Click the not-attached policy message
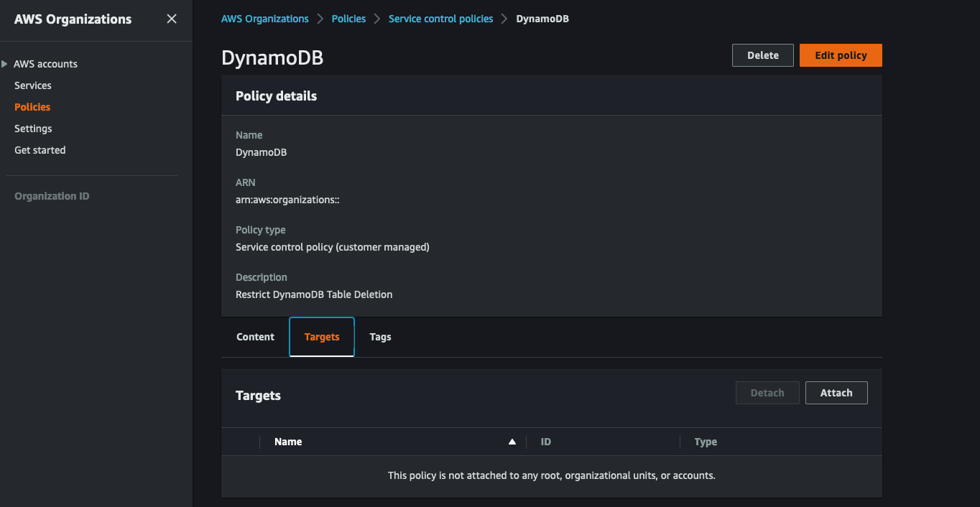The width and height of the screenshot is (980, 507). click(x=552, y=475)
